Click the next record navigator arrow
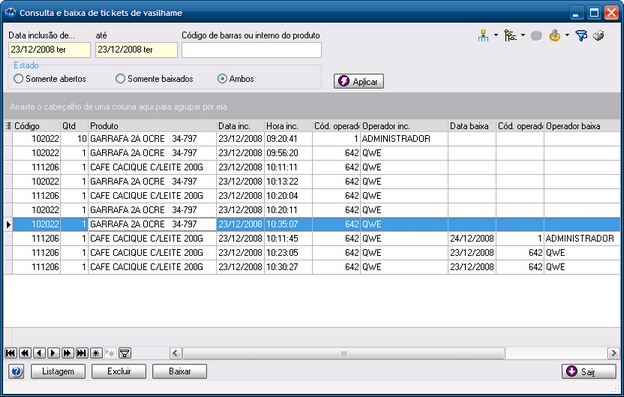The width and height of the screenshot is (624, 397). [53, 353]
